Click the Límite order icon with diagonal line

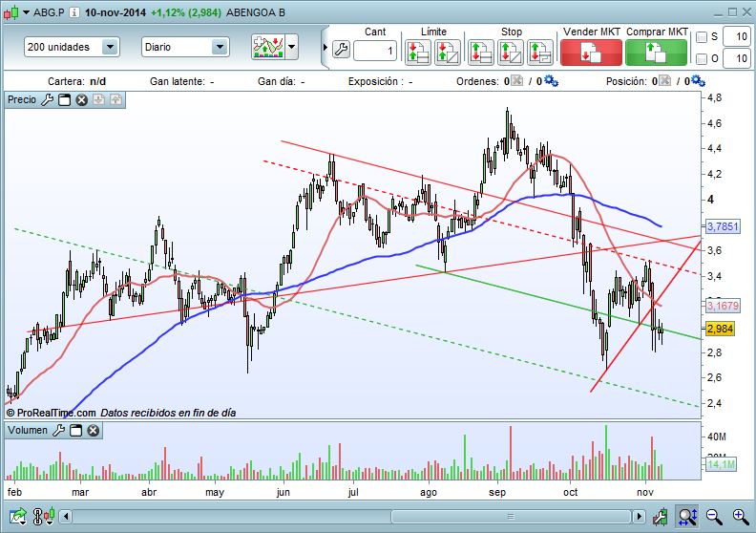click(448, 53)
